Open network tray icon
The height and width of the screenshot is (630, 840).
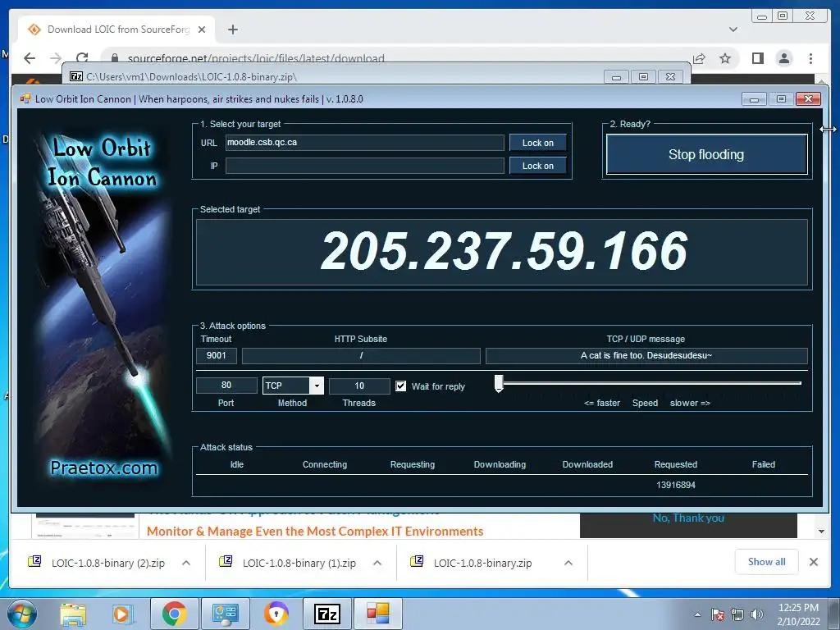tap(737, 615)
